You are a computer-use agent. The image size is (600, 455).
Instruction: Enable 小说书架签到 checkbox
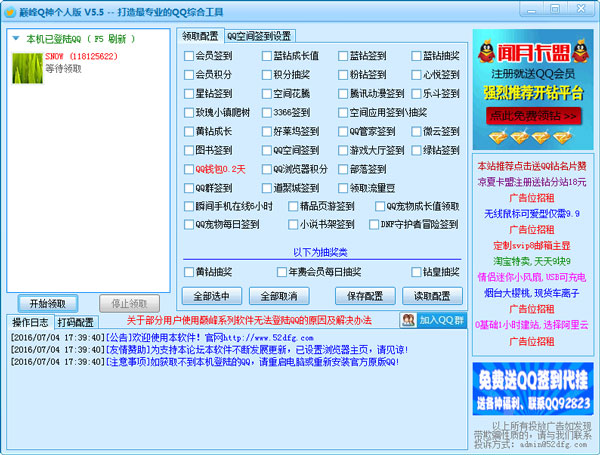[293, 224]
